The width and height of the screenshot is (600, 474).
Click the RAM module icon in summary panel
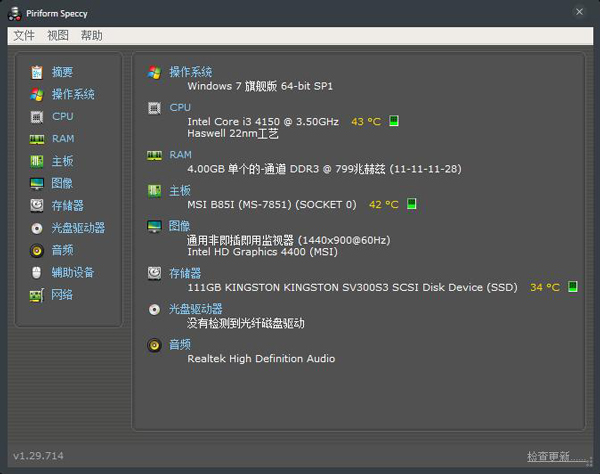click(x=154, y=155)
